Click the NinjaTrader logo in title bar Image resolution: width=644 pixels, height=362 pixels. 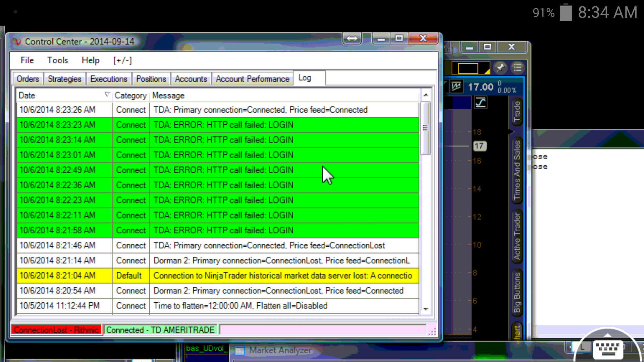pos(16,42)
